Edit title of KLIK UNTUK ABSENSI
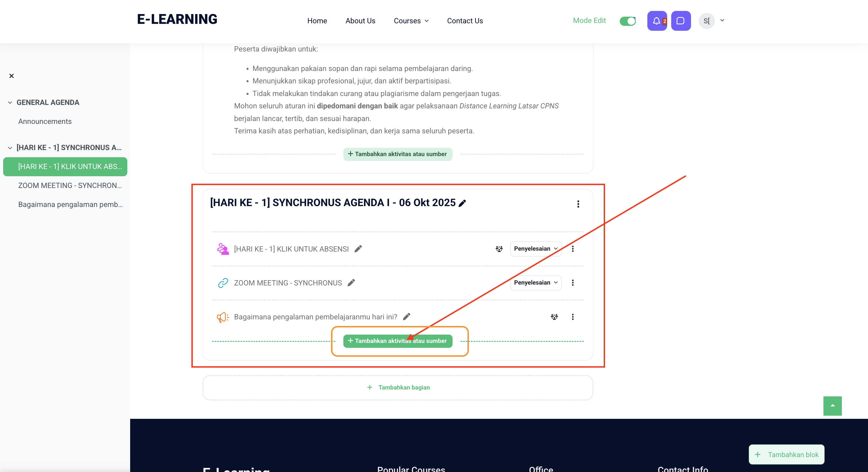Viewport: 868px width, 472px height. point(358,249)
